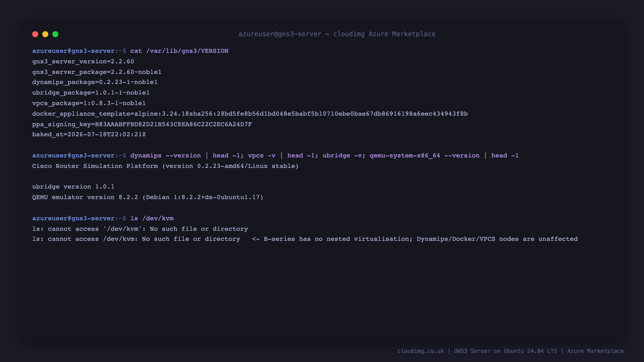Click the 'B-series has no nested virtualisation' note

(415, 239)
